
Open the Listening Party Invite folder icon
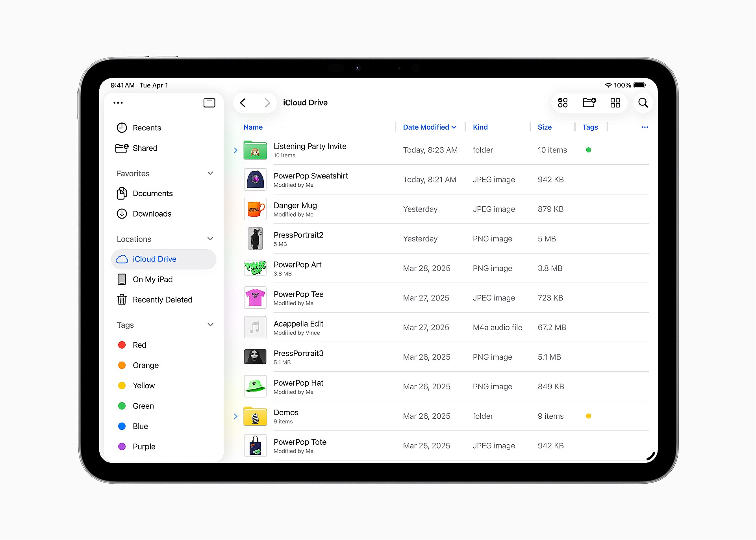point(255,150)
